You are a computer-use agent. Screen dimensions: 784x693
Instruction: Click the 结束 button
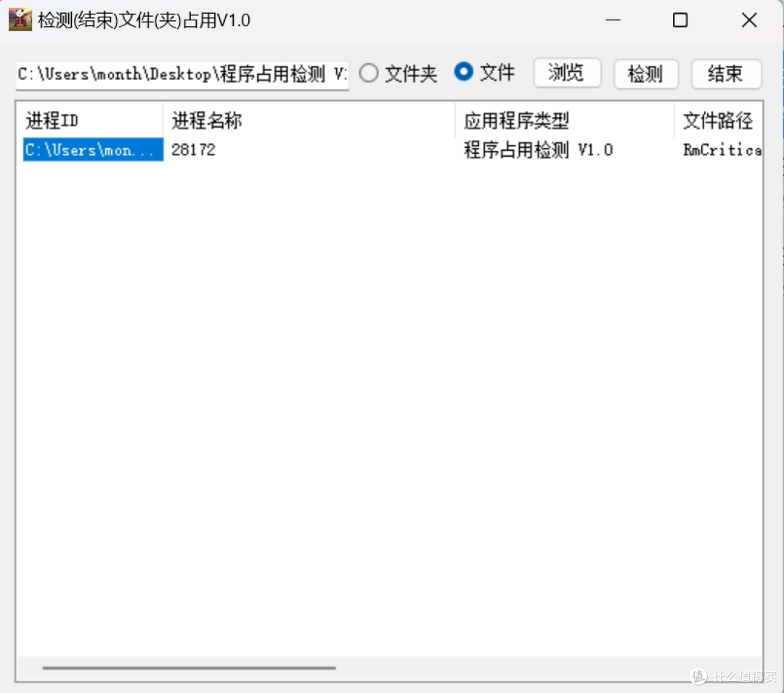coord(726,74)
